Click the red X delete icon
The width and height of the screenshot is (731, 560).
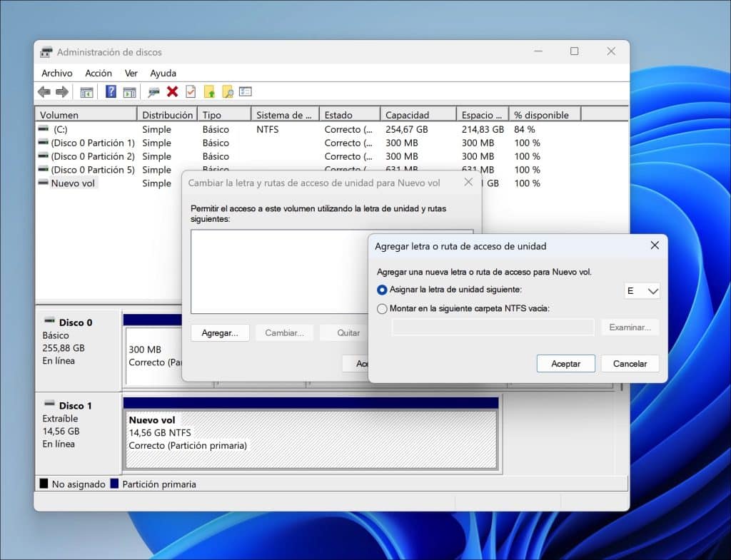[173, 92]
